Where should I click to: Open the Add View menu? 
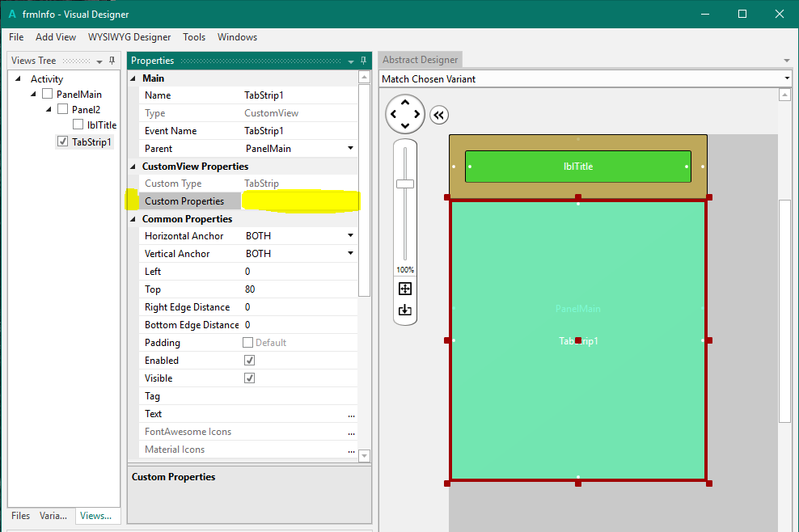tap(56, 37)
